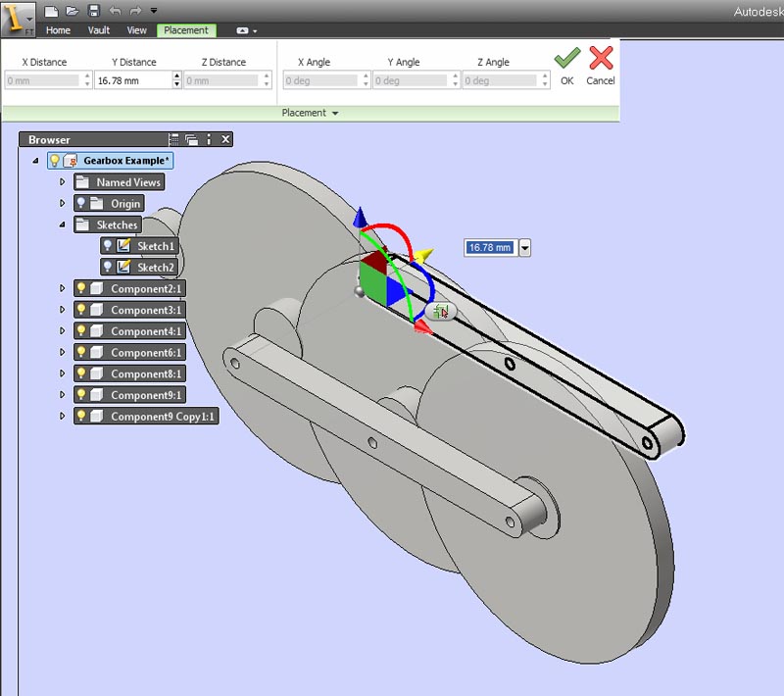784x696 pixels.
Task: Toggle the Origin visibility lightbulb
Action: (81, 203)
